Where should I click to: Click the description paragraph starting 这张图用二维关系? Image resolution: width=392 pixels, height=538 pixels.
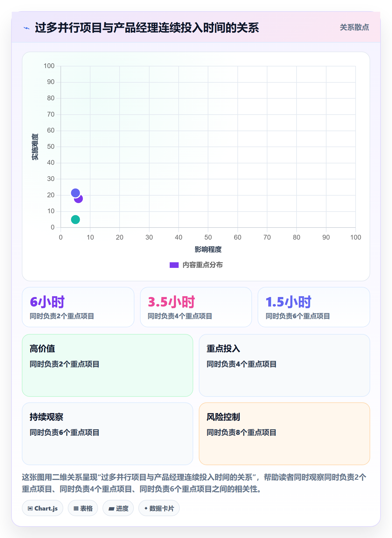194,483
